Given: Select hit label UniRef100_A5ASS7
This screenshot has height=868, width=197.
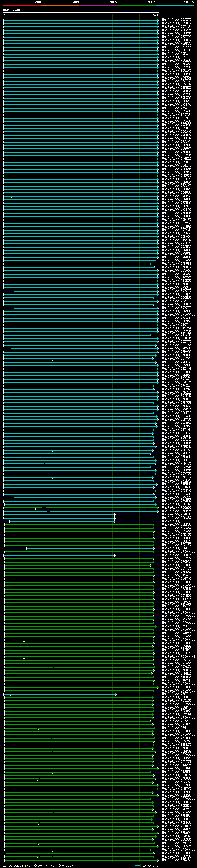Looking at the screenshot, I should pos(177,518).
